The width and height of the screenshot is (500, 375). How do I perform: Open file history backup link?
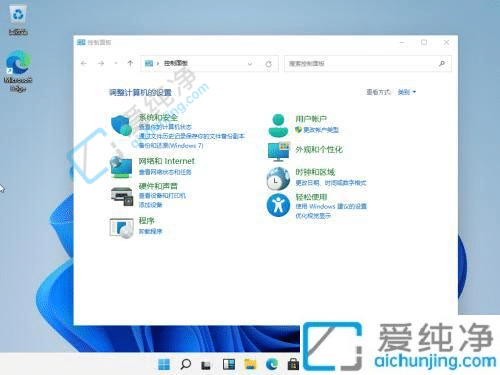click(x=192, y=136)
